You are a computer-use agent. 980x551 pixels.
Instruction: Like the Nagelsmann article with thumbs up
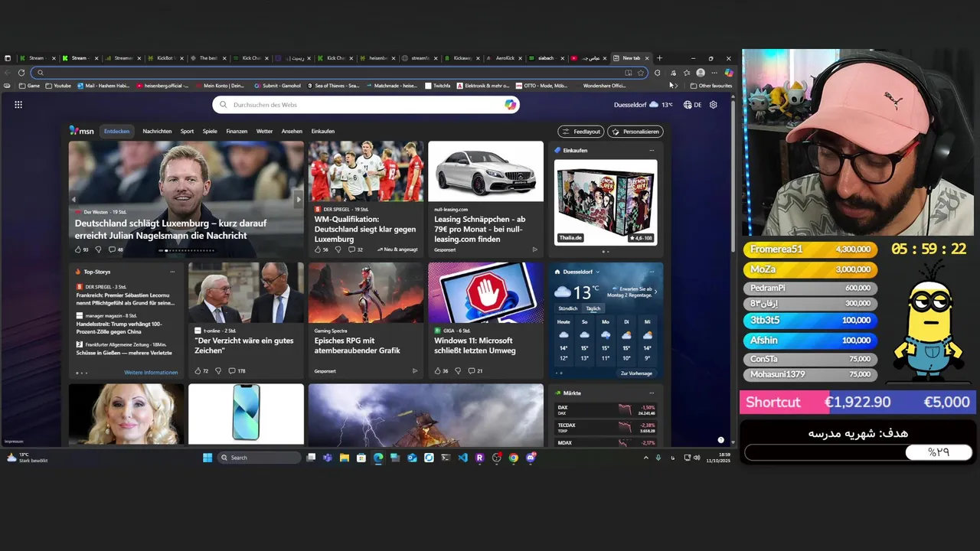coord(81,249)
